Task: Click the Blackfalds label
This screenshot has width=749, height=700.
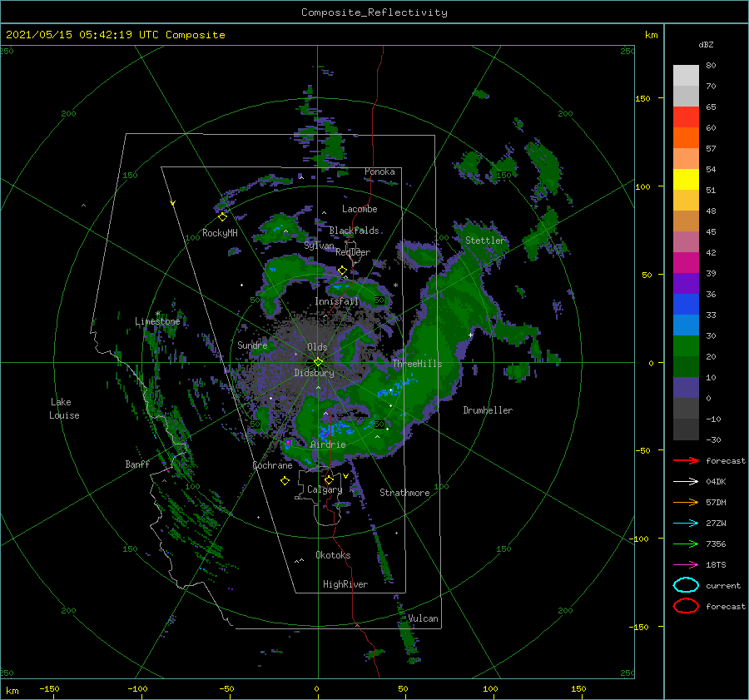Action: (x=354, y=231)
